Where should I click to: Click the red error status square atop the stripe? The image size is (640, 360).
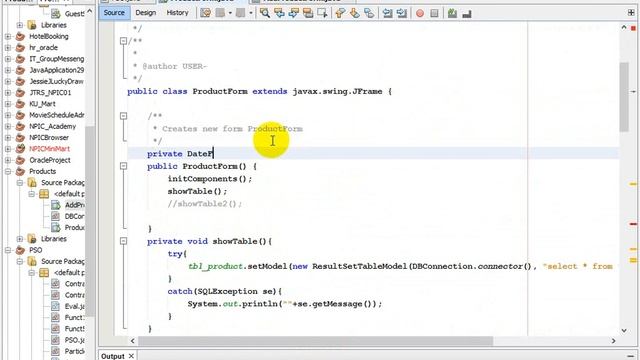633,28
